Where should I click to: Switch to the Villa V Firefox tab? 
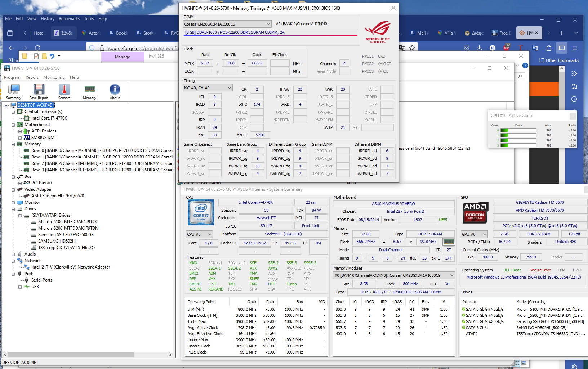447,33
